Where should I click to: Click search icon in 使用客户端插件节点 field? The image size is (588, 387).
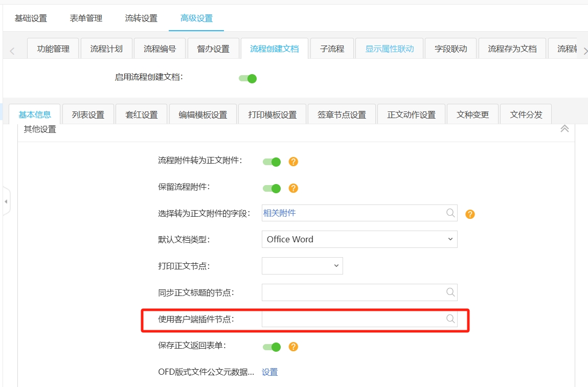[450, 319]
